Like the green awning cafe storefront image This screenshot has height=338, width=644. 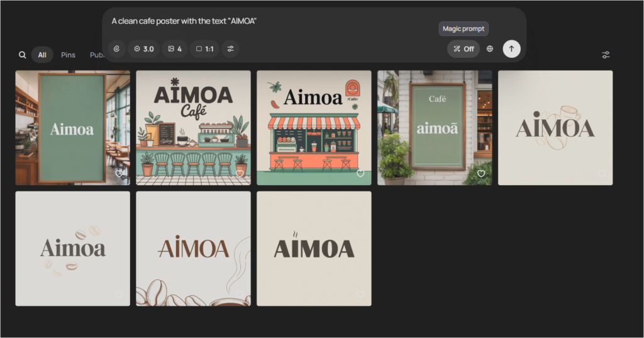[x=360, y=174]
